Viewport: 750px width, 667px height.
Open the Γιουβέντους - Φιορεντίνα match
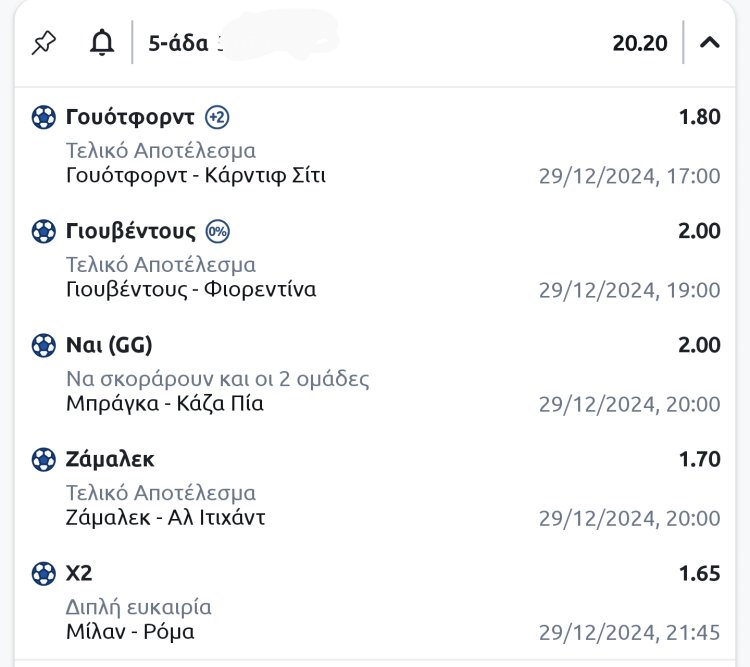click(x=190, y=290)
